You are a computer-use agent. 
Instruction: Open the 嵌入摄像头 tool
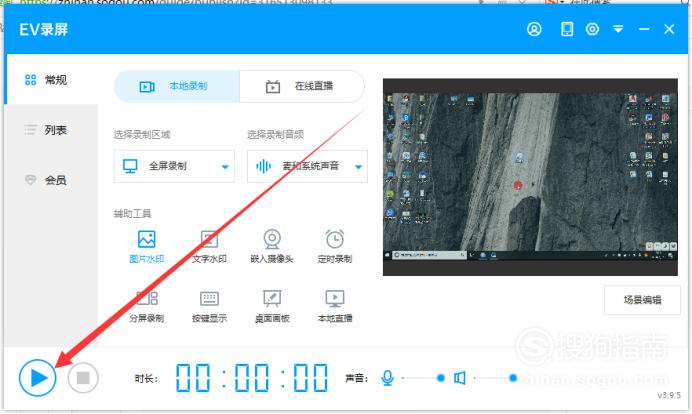[x=272, y=247]
